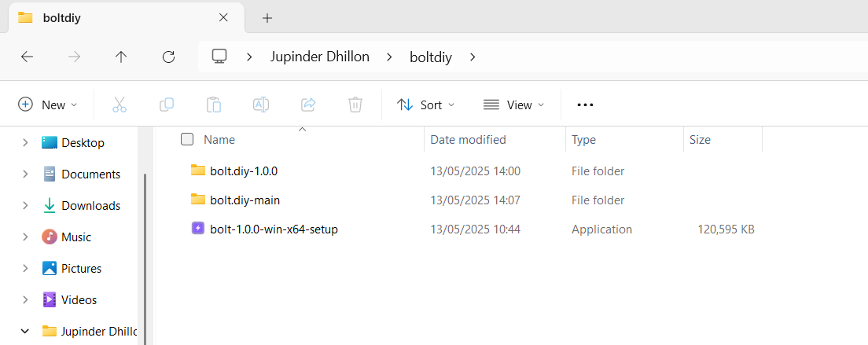Click the purple bolt setup application icon

click(198, 229)
